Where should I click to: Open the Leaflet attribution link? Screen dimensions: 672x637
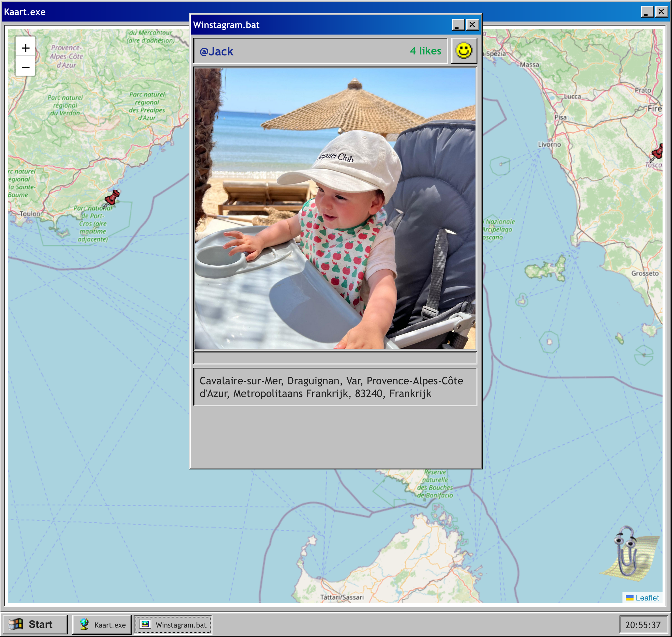647,598
